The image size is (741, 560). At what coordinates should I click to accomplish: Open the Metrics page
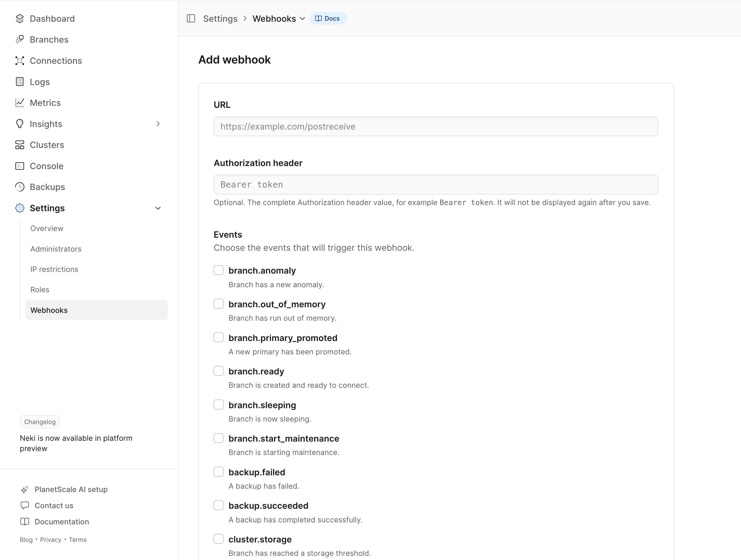[x=45, y=103]
